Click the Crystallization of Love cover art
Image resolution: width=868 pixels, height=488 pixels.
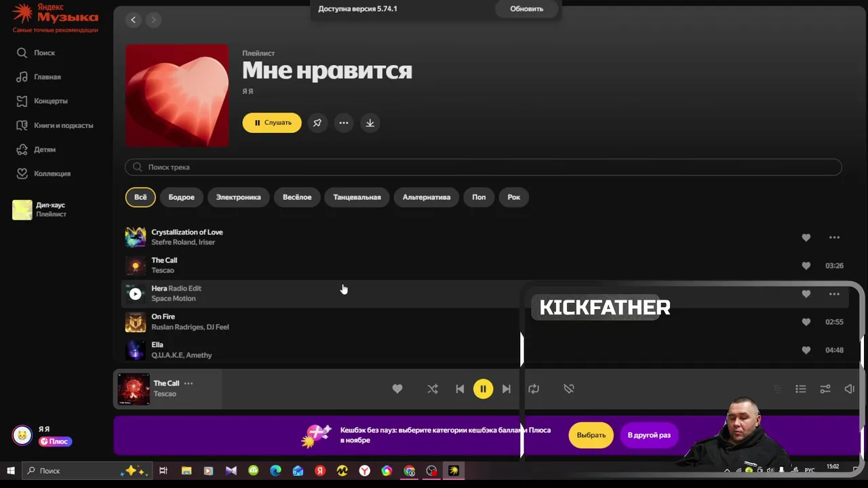point(136,237)
